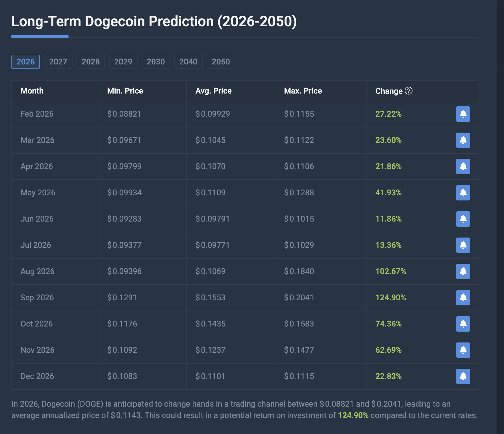Click the Nov 2026 bell icon
504x434 pixels.
[463, 350]
